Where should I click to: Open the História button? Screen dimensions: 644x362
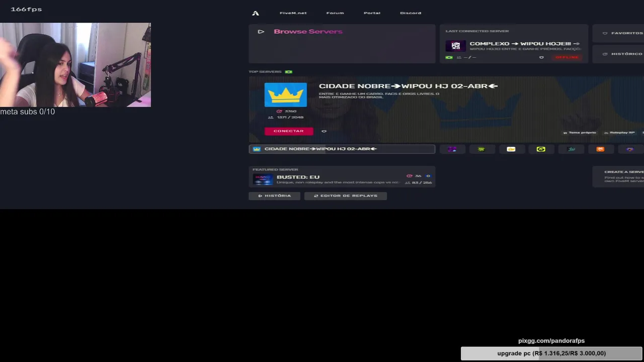274,196
